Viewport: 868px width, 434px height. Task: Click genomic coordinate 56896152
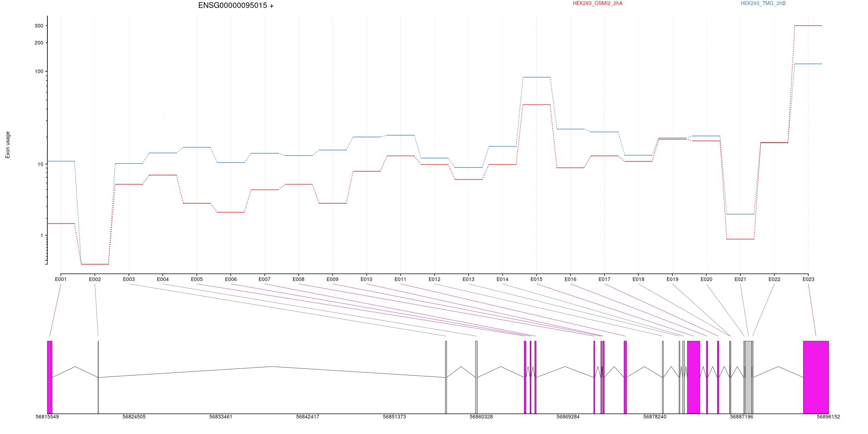coord(829,417)
